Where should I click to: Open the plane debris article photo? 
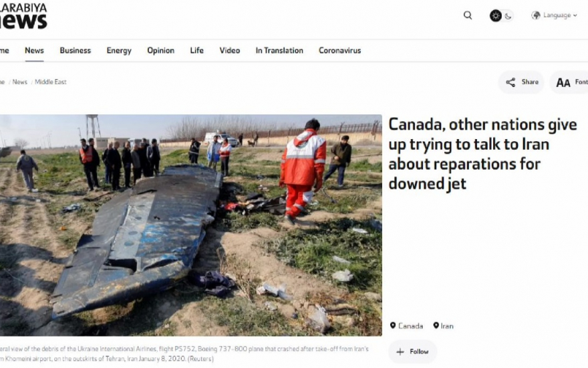click(191, 225)
